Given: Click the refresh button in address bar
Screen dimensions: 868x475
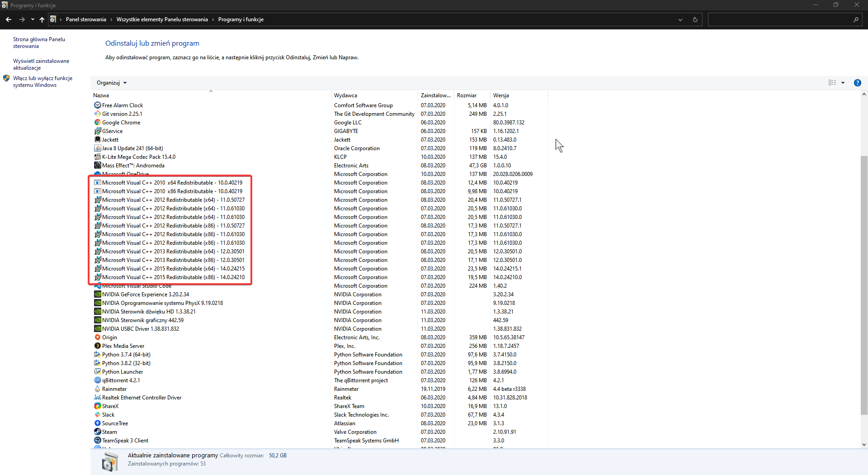Looking at the screenshot, I should tap(695, 19).
